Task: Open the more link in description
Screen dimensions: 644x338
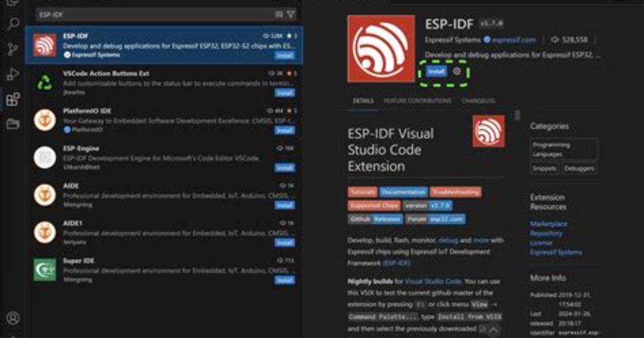Action: [x=481, y=240]
